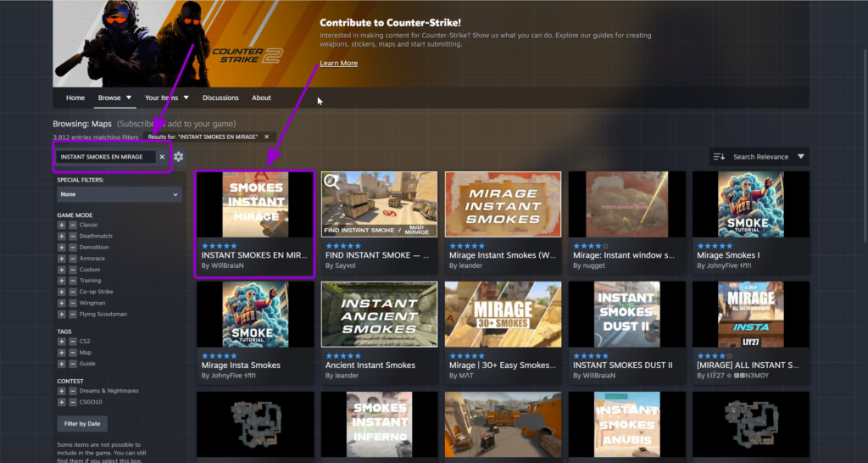The width and height of the screenshot is (868, 463).
Task: Open the Ancient Instant Smokes thumbnail
Action: click(x=379, y=315)
